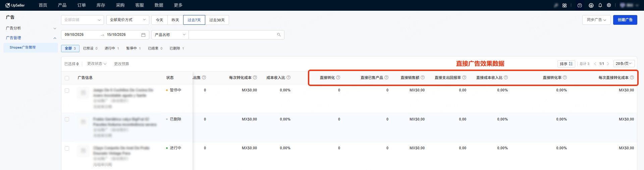Image resolution: width=644 pixels, height=170 pixels.
Task: Open the settings gear icon in top bar
Action: pos(609,5)
